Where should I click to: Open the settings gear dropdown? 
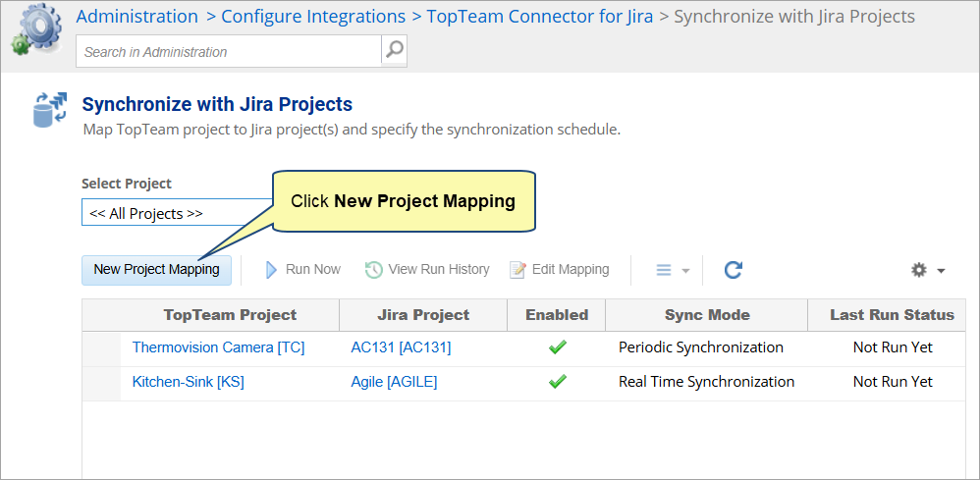927,270
